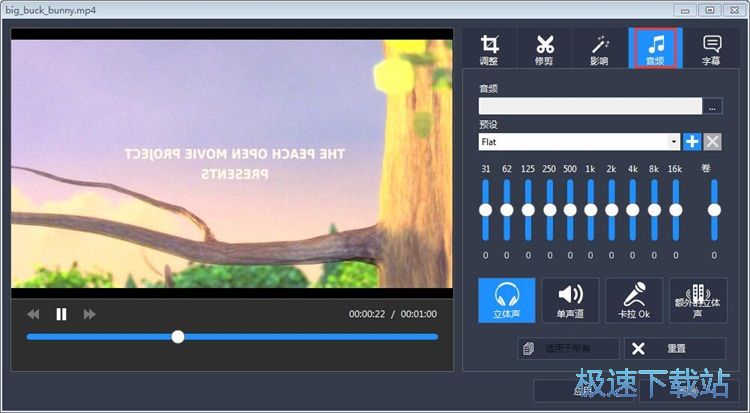Image resolution: width=750 pixels, height=413 pixels.
Task: Click the 适用于所有 apply to all button
Action: pos(568,348)
